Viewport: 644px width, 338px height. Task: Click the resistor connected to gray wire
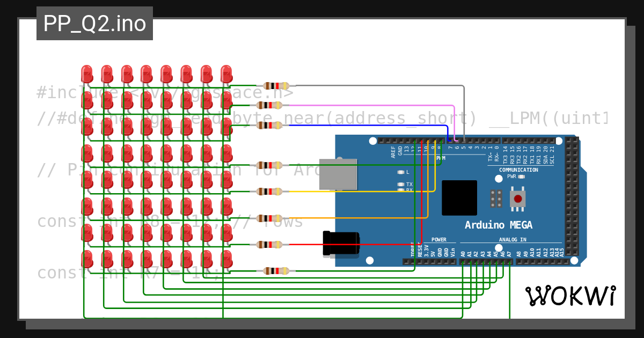click(276, 85)
